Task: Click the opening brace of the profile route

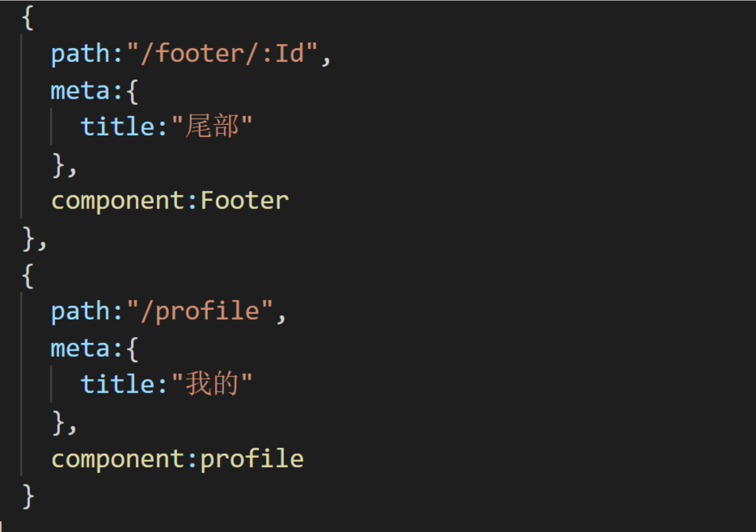Action: point(28,276)
